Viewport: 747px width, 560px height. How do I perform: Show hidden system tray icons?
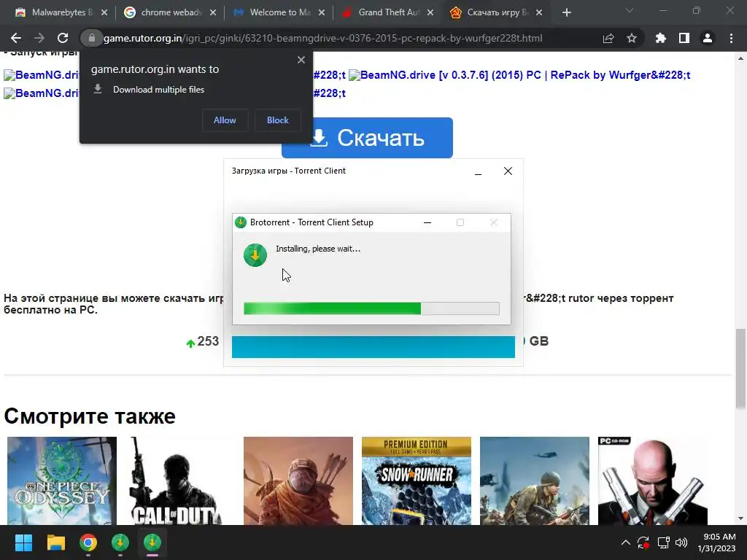point(625,542)
